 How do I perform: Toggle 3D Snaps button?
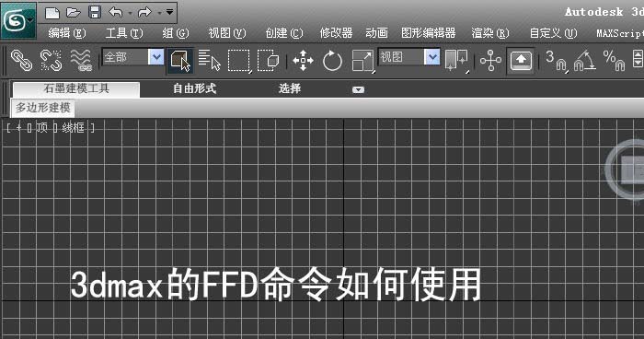[x=557, y=61]
